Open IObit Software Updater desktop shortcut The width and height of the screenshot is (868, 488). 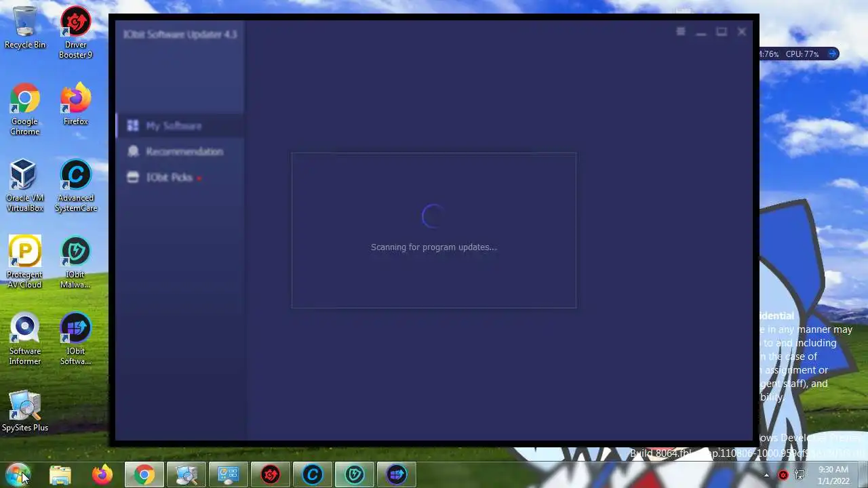75,339
